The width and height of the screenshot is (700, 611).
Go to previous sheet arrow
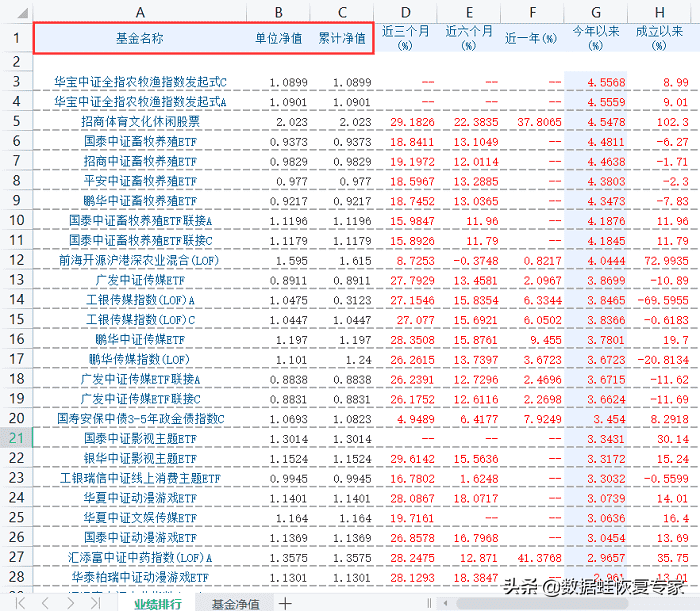[45, 603]
